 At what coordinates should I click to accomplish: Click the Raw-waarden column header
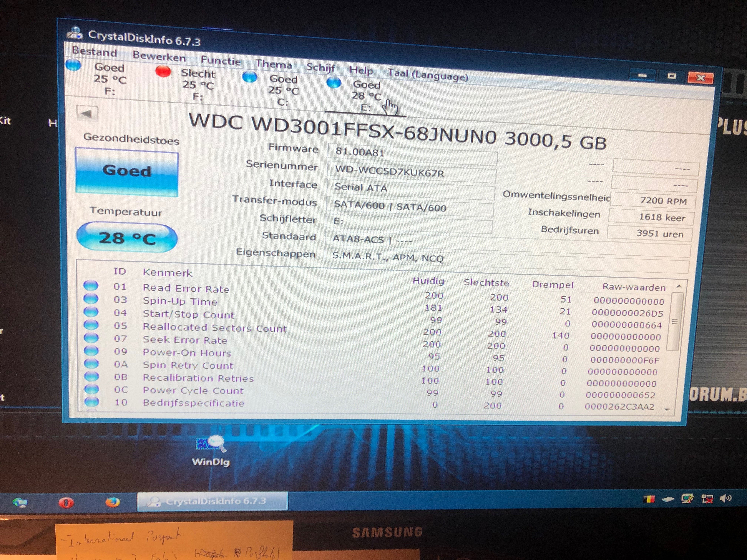click(x=634, y=287)
